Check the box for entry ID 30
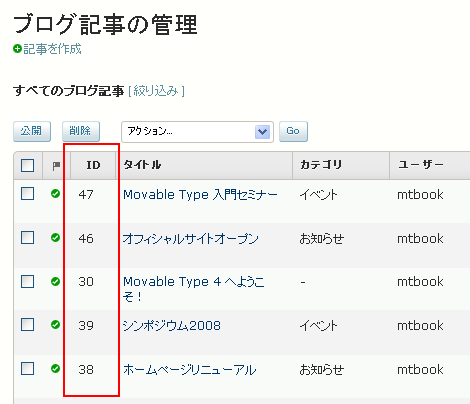 [27, 281]
